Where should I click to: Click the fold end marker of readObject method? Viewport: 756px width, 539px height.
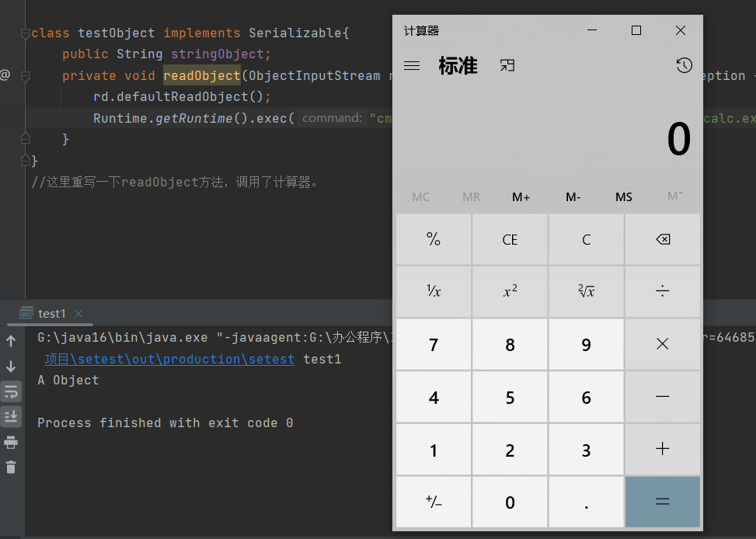[x=25, y=139]
